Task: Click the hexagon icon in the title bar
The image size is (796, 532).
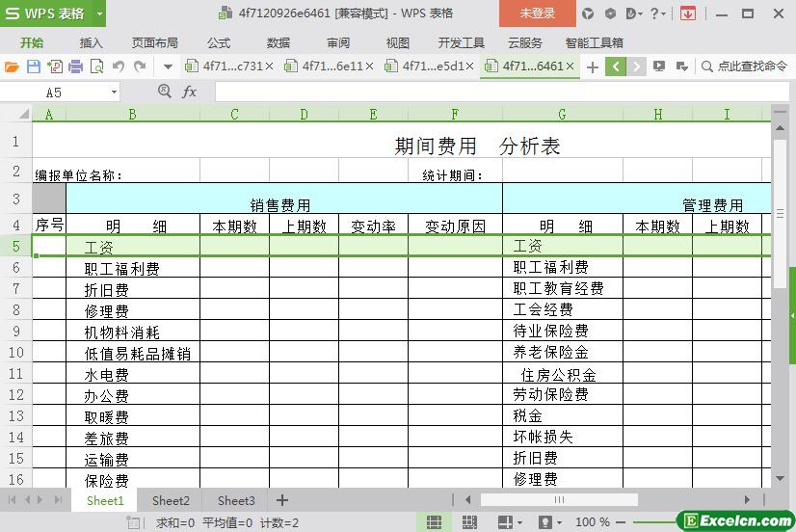Action: click(x=610, y=13)
